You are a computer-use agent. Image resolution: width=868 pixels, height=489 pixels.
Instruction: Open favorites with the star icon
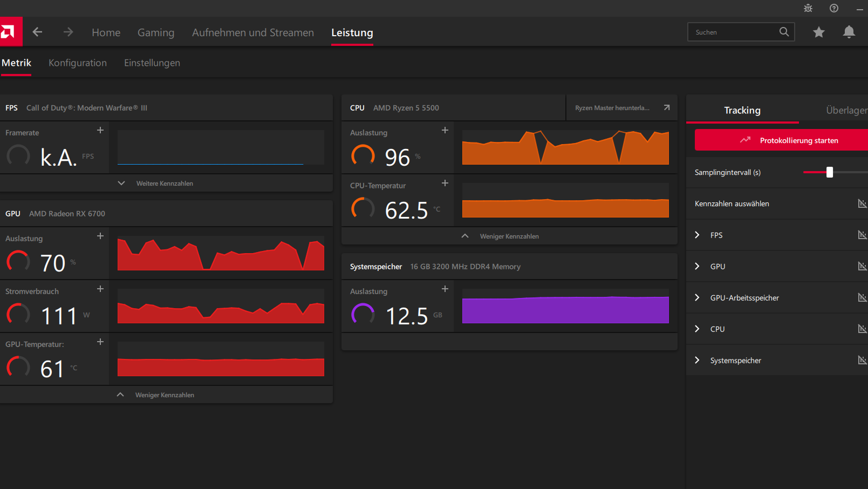click(819, 32)
